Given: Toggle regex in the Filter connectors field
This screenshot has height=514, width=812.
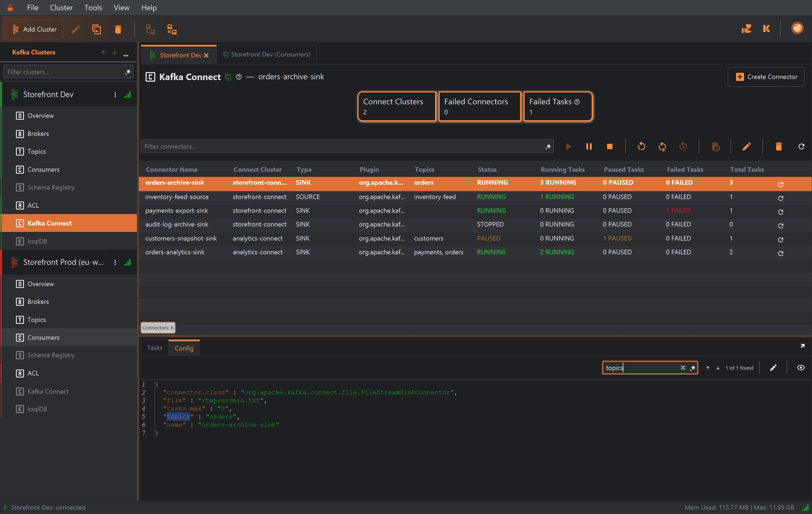Looking at the screenshot, I should coord(548,146).
